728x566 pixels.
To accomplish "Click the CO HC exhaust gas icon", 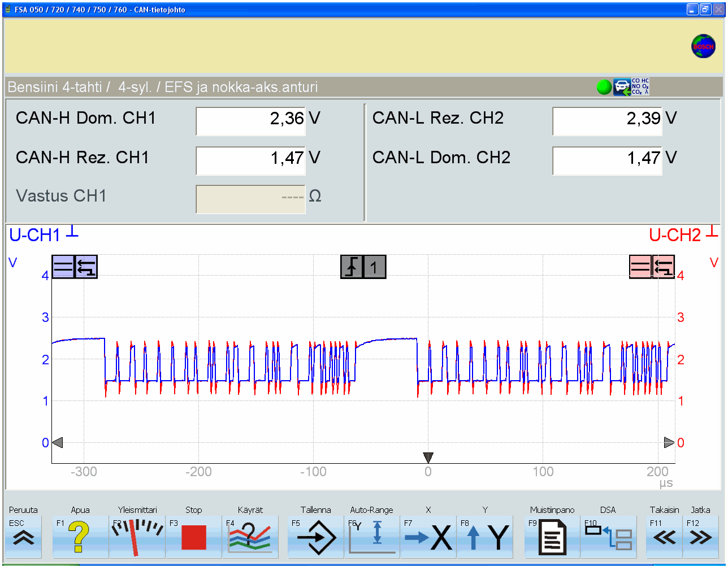I will pyautogui.click(x=640, y=87).
